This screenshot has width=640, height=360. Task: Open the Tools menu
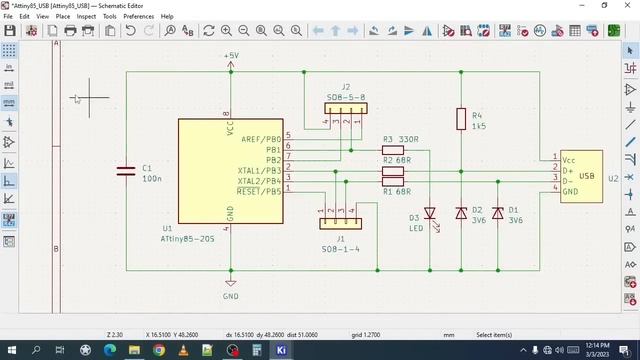109,16
